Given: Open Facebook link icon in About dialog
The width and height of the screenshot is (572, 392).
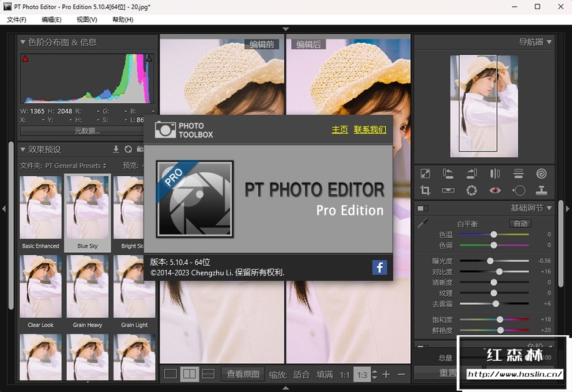Looking at the screenshot, I should click(x=380, y=267).
